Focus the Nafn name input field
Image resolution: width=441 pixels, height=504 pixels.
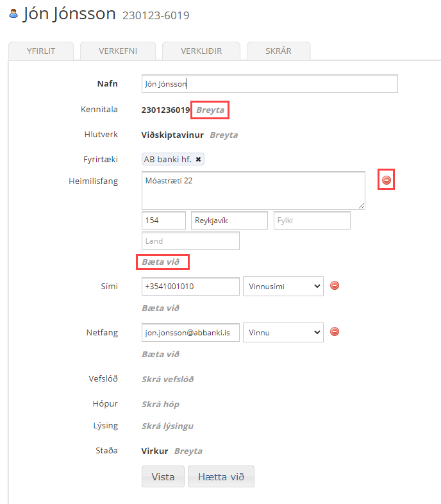point(269,84)
